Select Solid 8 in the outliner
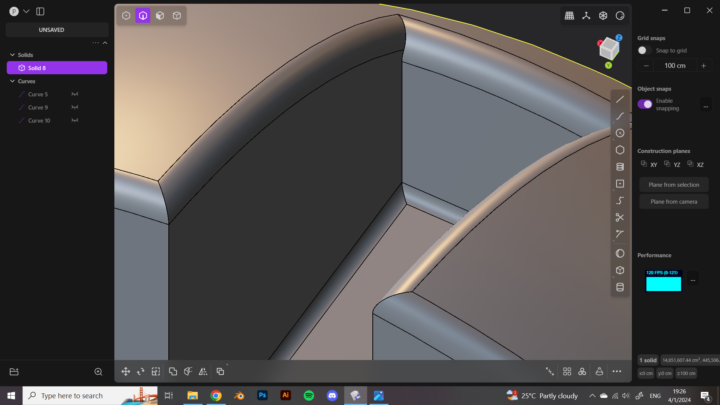 57,68
